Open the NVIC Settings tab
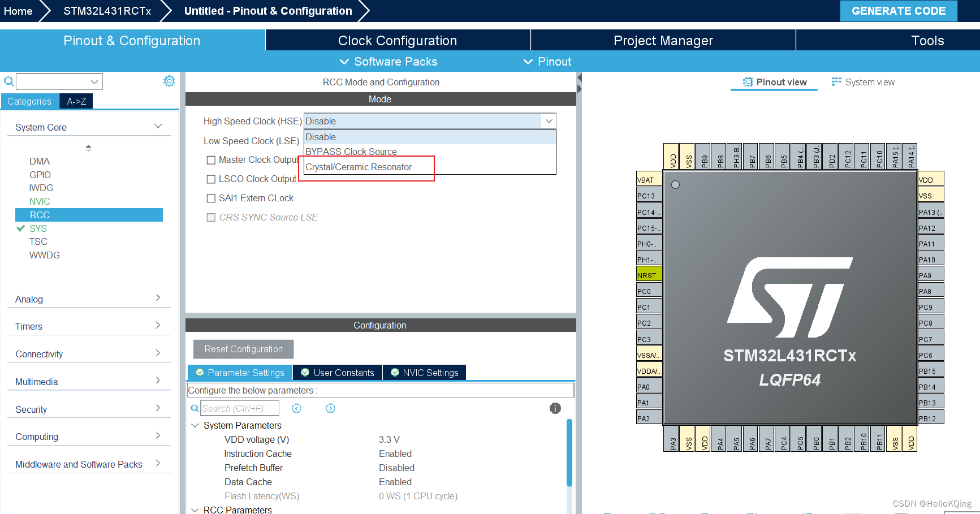Screen dimensions: 980x514 425,373
